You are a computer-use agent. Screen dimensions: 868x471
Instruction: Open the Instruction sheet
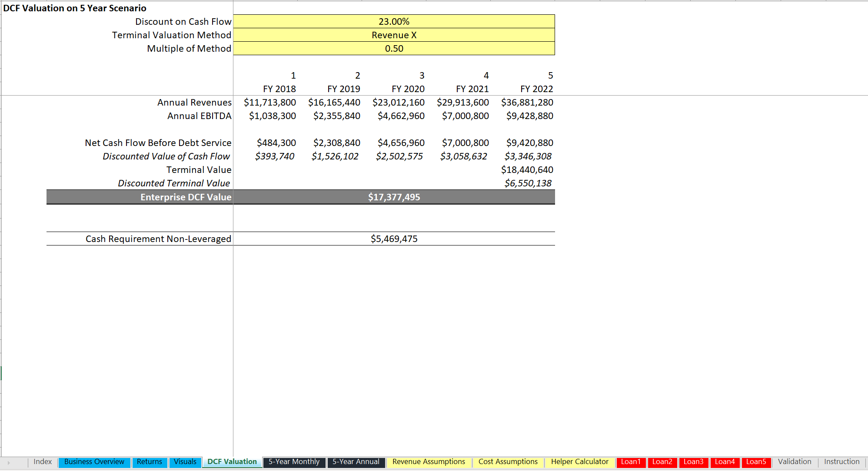tap(841, 462)
